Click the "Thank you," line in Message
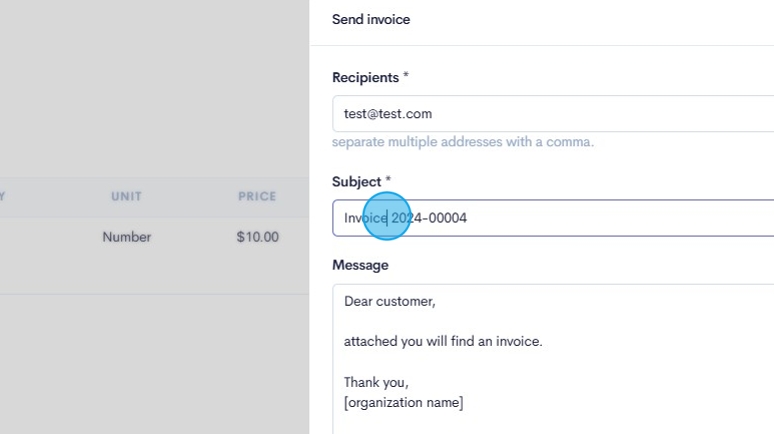 [x=377, y=382]
